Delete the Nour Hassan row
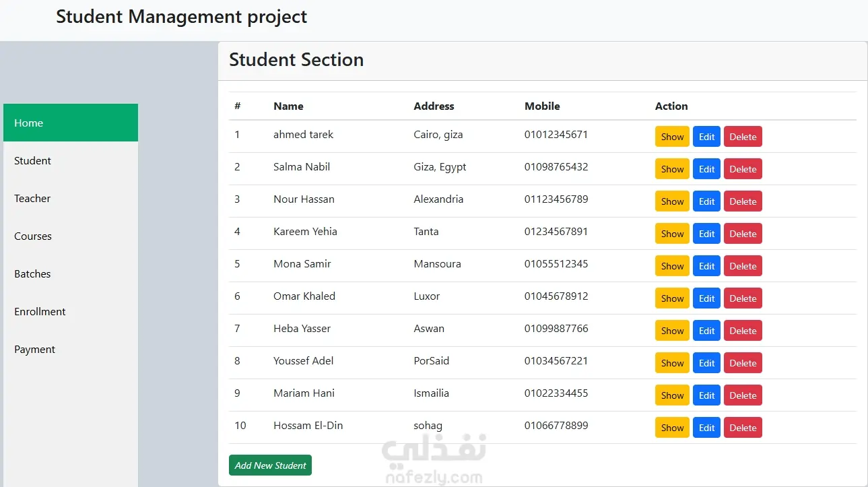This screenshot has height=487, width=868. pos(743,201)
